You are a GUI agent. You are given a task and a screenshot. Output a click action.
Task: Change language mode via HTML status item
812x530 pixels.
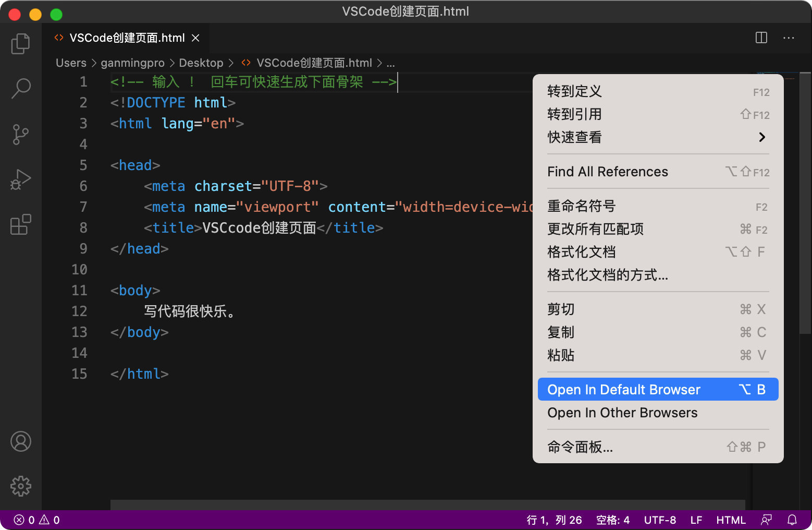click(731, 520)
